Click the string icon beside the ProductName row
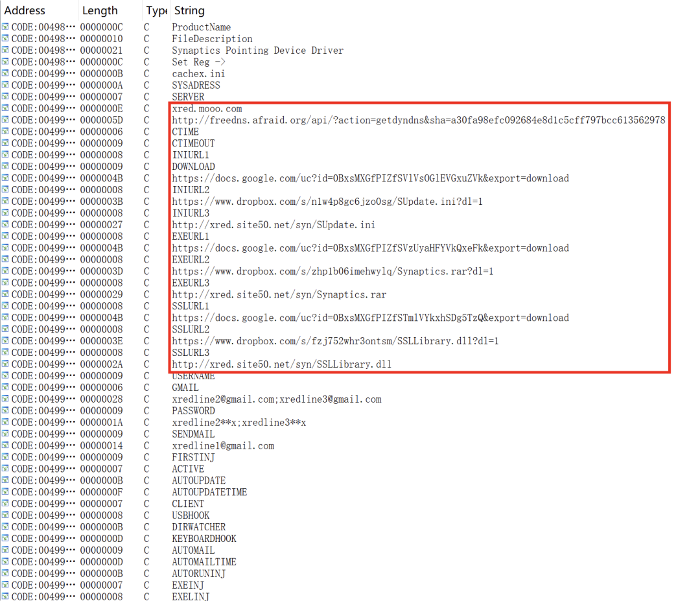Screen dimensions: 700x601 point(5,27)
